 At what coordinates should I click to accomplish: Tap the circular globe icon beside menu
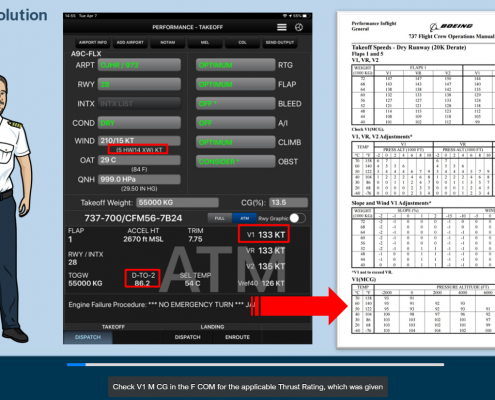(299, 27)
